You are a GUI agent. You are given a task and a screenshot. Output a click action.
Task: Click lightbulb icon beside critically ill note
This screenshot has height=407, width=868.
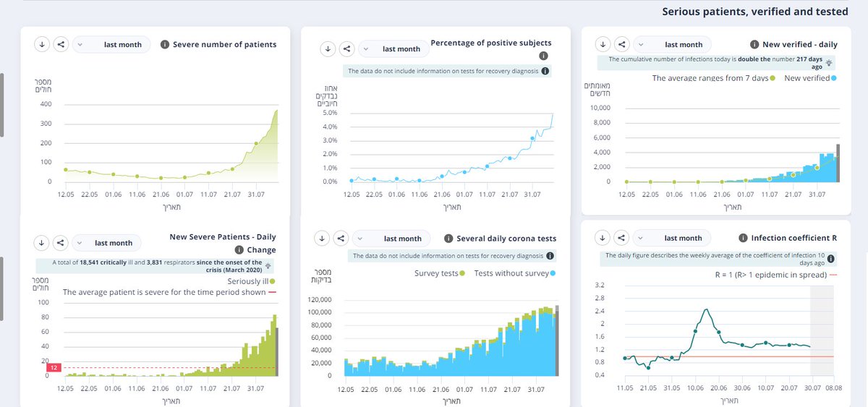click(269, 266)
